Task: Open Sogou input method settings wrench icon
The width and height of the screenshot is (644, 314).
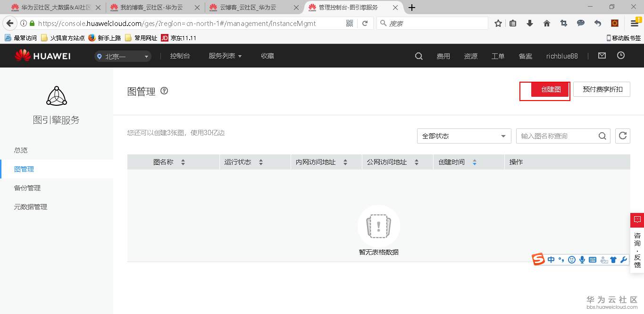Action: click(x=624, y=260)
